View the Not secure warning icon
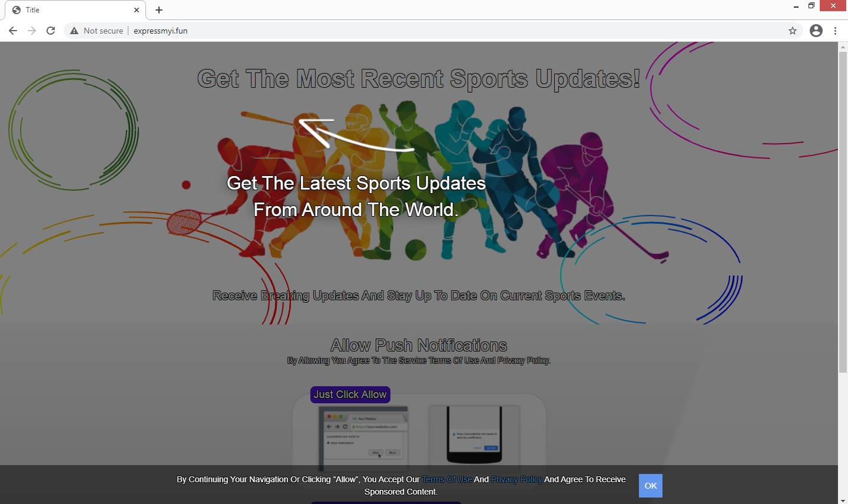The width and height of the screenshot is (848, 504). point(74,31)
